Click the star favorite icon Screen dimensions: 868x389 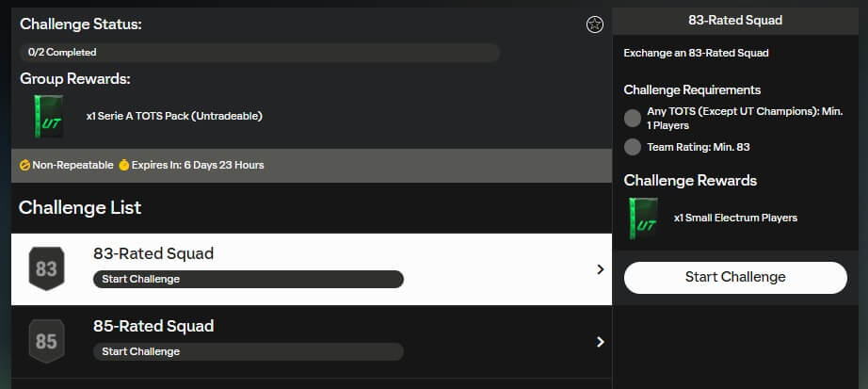coord(594,25)
